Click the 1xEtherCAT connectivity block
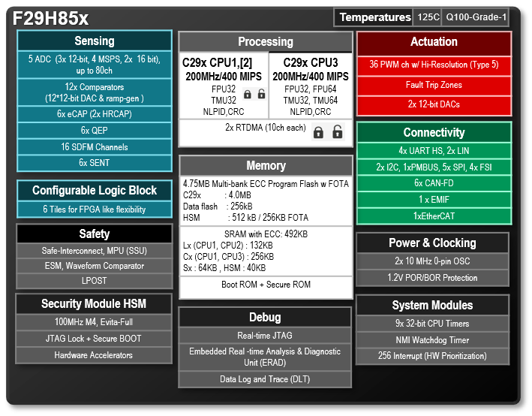 [x=434, y=216]
